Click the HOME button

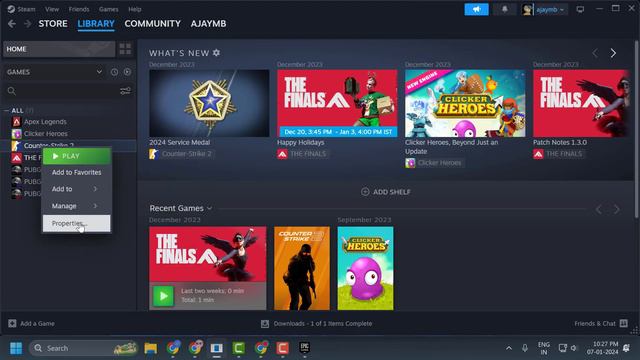point(59,49)
